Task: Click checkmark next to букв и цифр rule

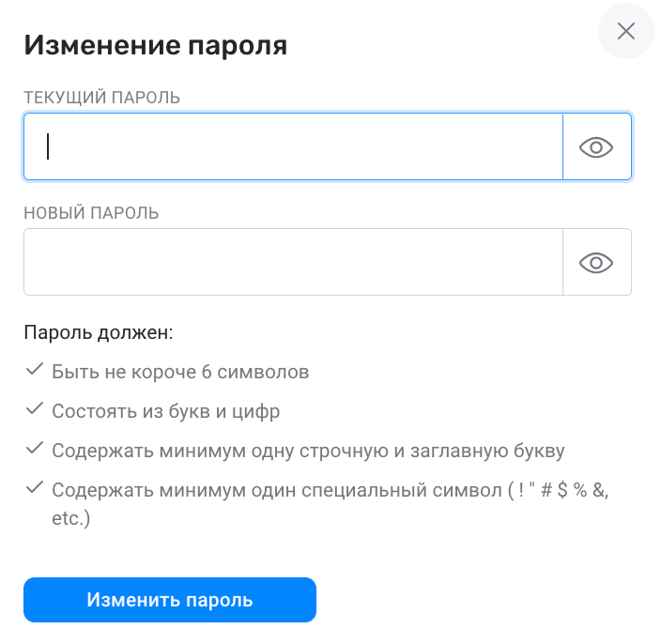Action: click(x=35, y=408)
